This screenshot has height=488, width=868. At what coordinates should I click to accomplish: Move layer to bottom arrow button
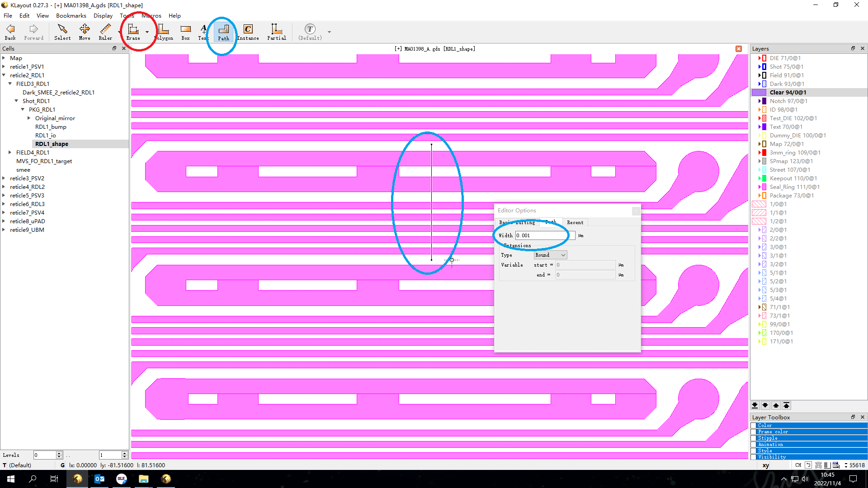pyautogui.click(x=755, y=405)
